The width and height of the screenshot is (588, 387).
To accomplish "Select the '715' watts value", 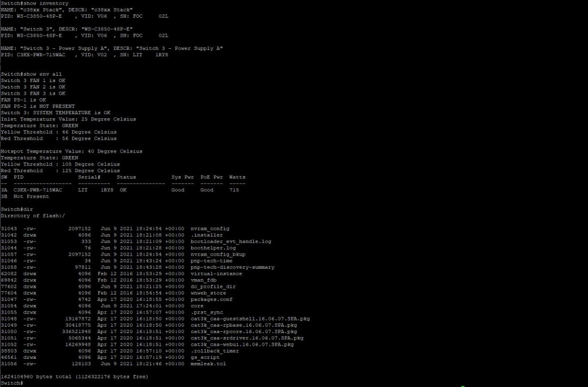I will pos(234,190).
